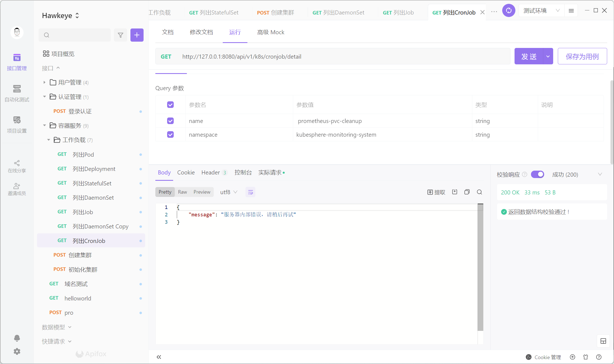Click the filter funnel icon
Screen dimensions: 614x364
pos(121,35)
